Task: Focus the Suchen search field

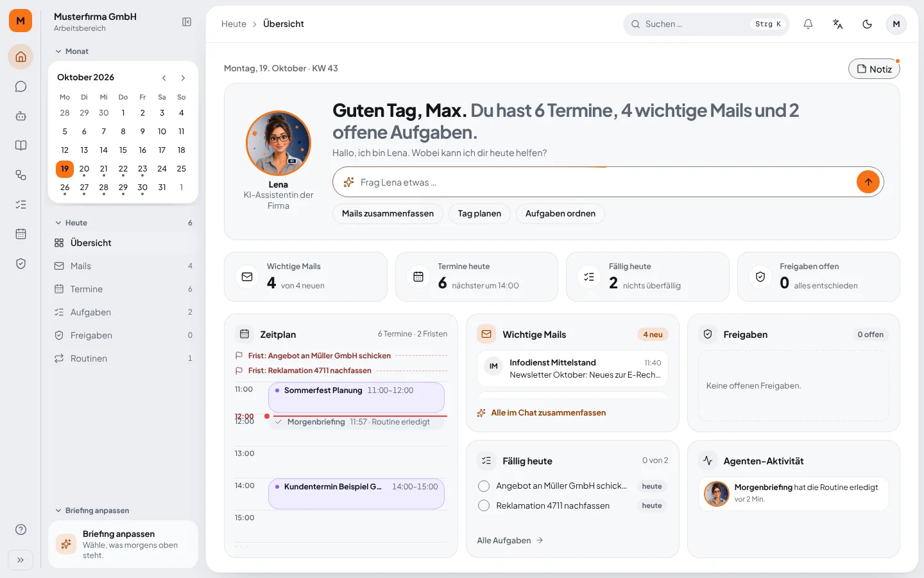Action: (x=706, y=24)
